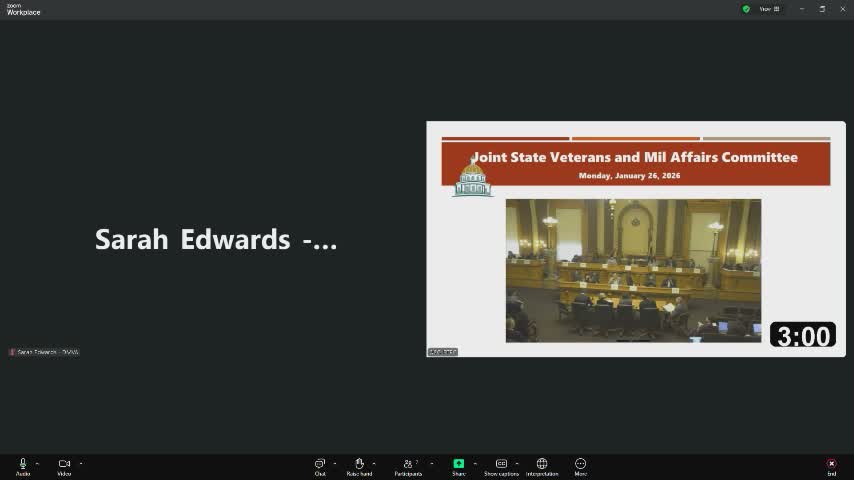
Task: Click the Raise hand icon
Action: coord(359,464)
